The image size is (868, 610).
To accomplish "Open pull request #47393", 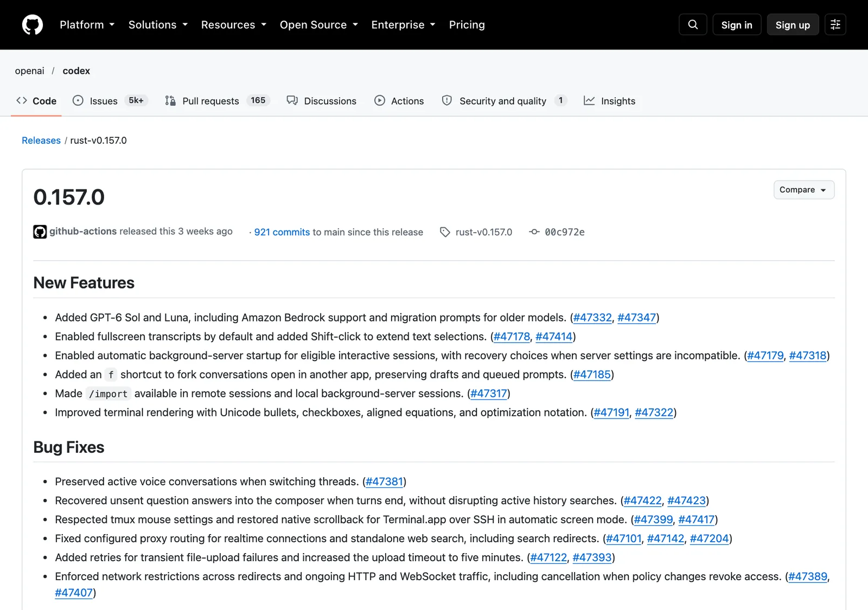I will pyautogui.click(x=592, y=557).
